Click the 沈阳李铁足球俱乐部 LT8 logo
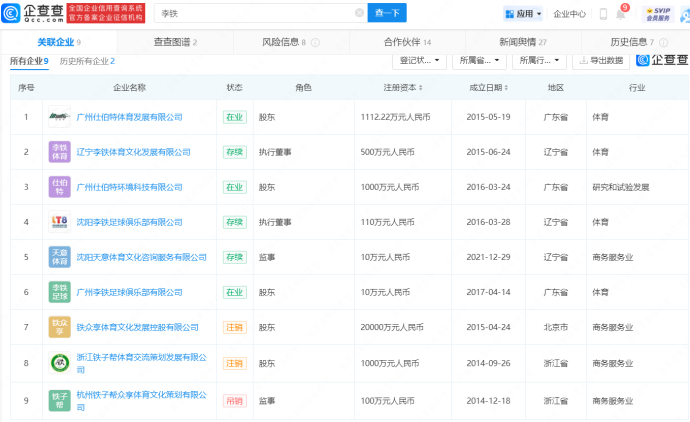The image size is (690, 422). click(x=59, y=222)
